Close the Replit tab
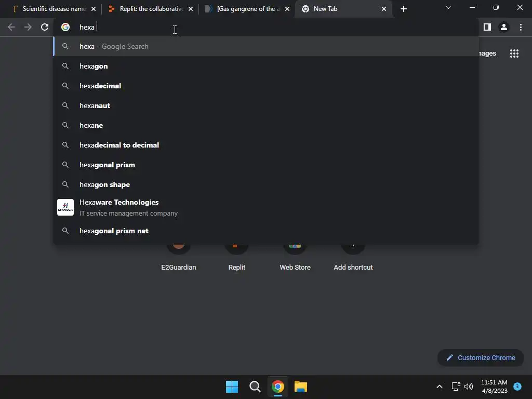This screenshot has height=399, width=532. (191, 9)
